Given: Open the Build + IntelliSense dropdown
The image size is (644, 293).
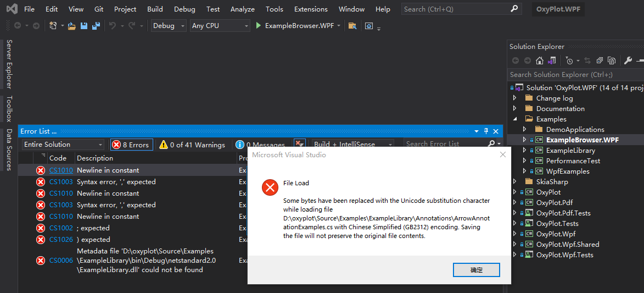Looking at the screenshot, I should 353,145.
